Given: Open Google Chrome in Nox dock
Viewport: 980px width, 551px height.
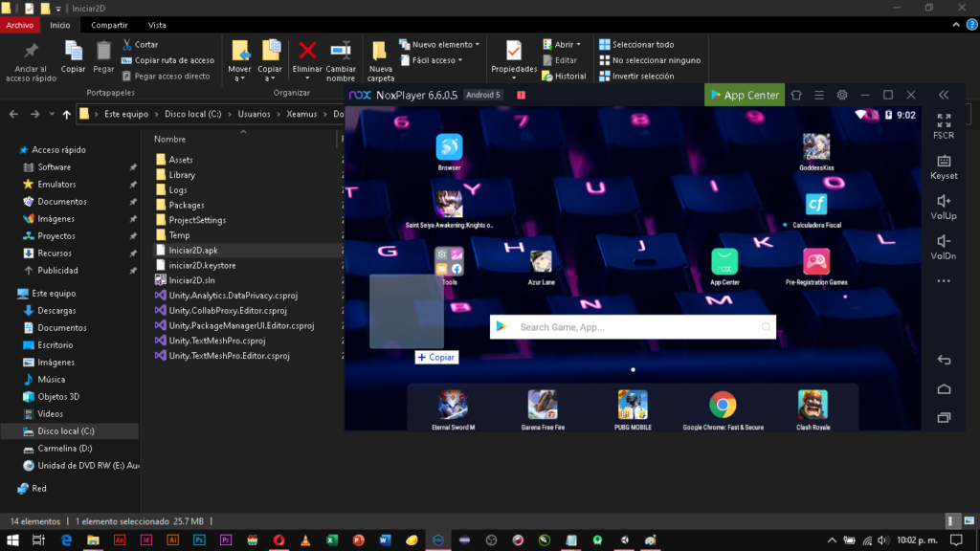Looking at the screenshot, I should pyautogui.click(x=723, y=405).
